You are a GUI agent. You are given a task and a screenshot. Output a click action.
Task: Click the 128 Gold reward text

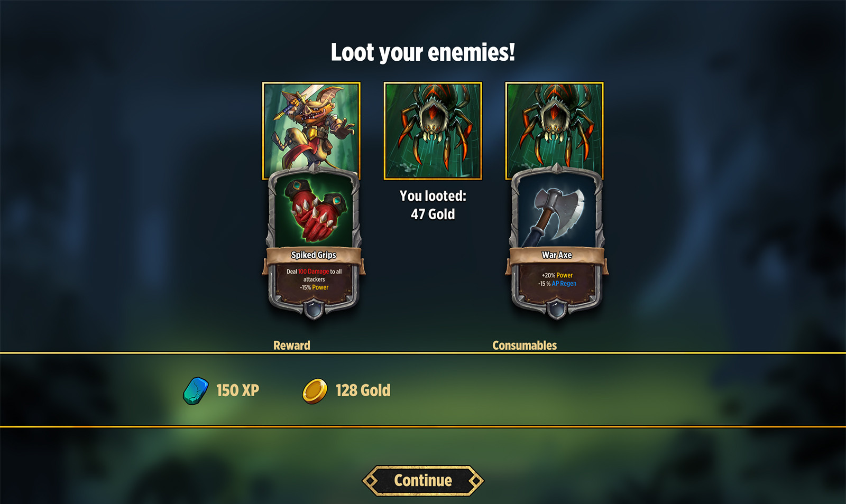[x=363, y=390]
